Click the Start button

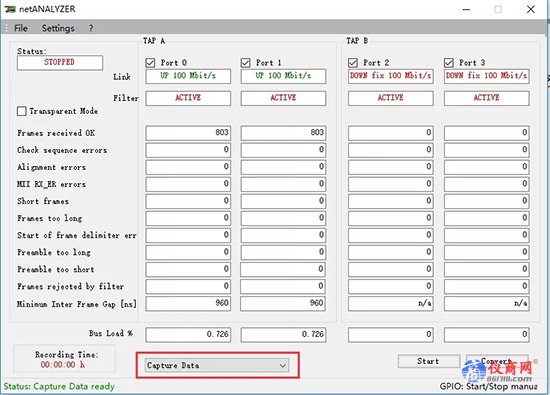(428, 361)
